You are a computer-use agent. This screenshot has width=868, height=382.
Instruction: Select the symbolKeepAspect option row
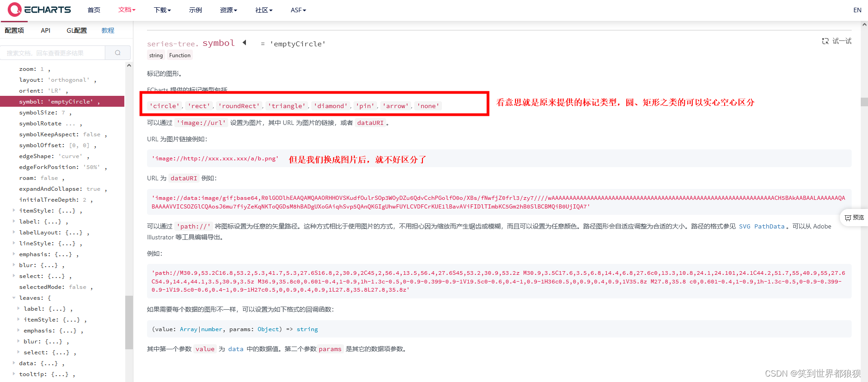[62, 134]
